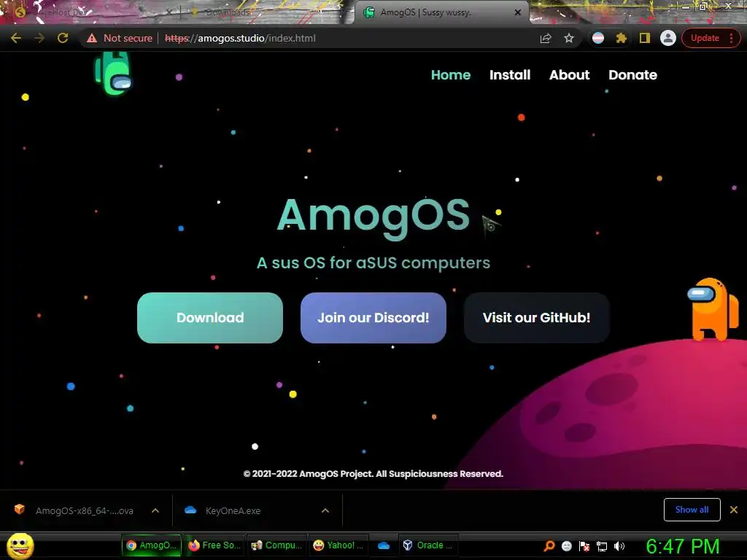The width and height of the screenshot is (747, 560).
Task: Open the About navigation link
Action: click(x=569, y=75)
